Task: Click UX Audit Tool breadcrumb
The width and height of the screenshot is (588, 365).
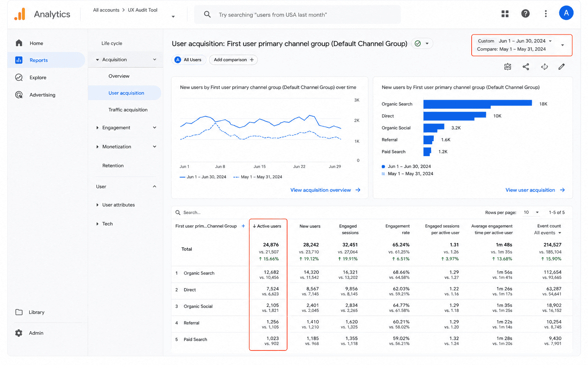Action: point(142,10)
